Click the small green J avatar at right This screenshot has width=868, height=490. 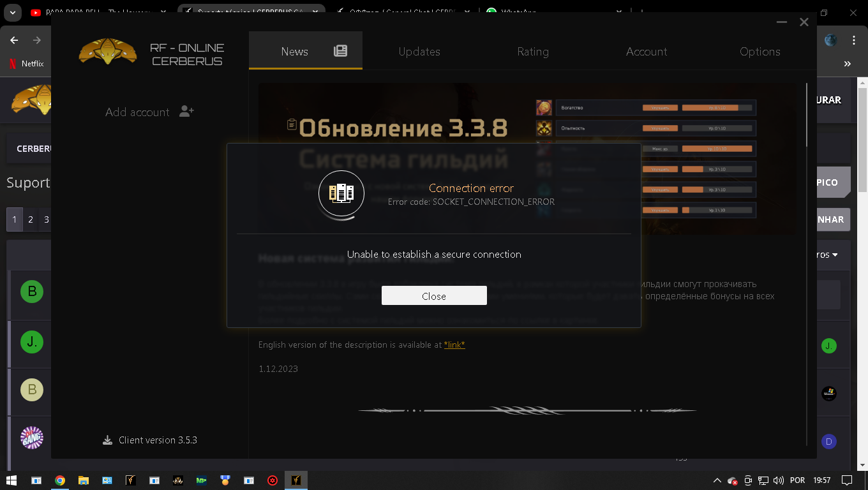coord(828,346)
